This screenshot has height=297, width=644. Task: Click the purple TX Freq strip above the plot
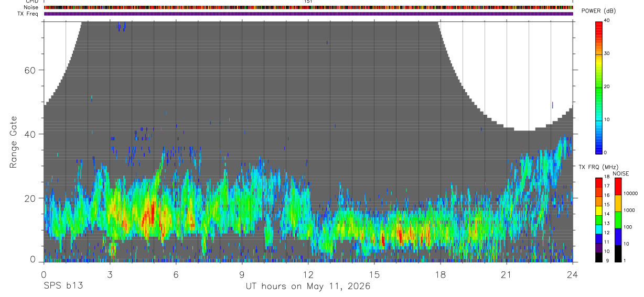[x=308, y=14]
